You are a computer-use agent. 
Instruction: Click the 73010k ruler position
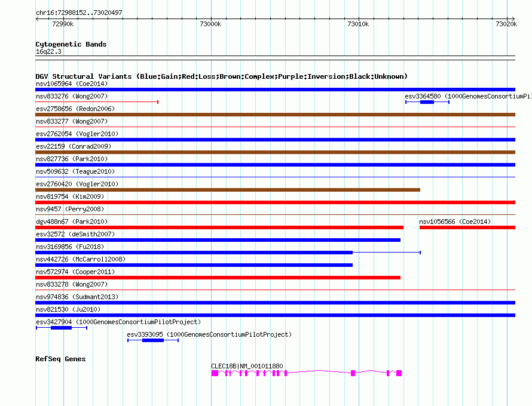[x=358, y=24]
